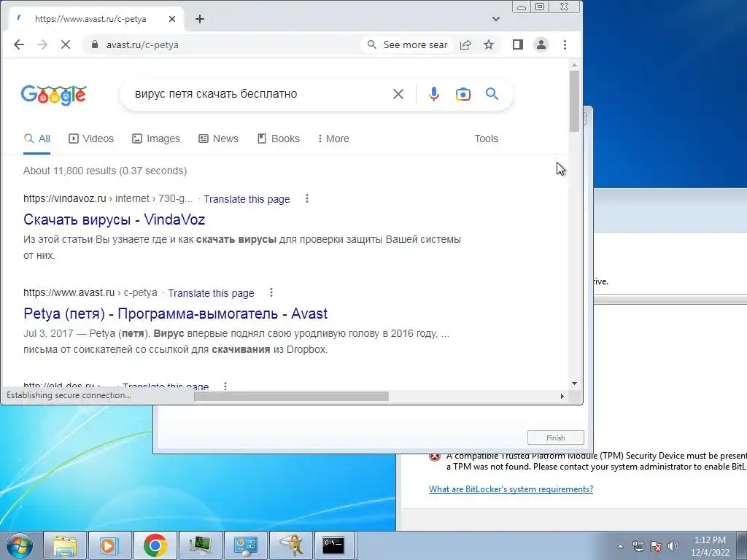The image size is (747, 560).
Task: Select the All results tab
Action: point(36,139)
